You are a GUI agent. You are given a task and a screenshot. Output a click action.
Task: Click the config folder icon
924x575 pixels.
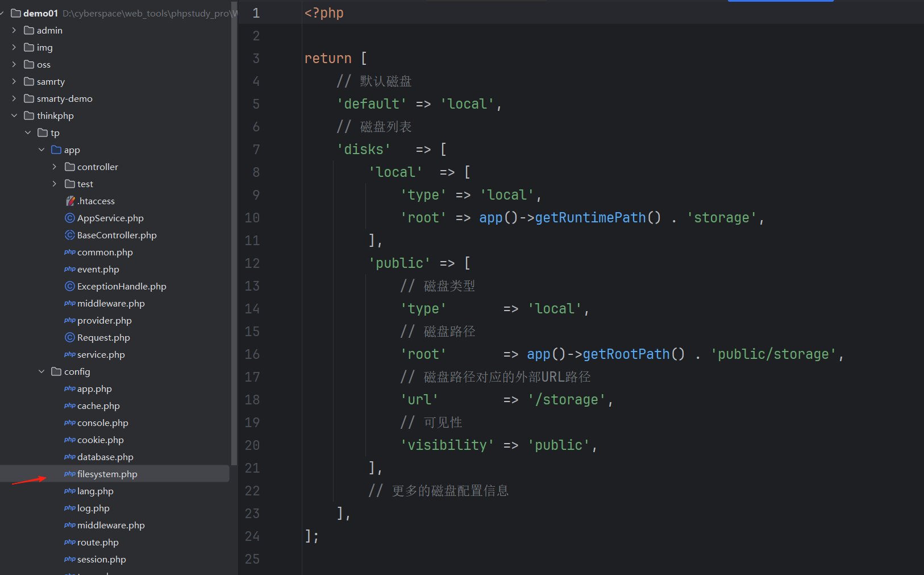56,371
